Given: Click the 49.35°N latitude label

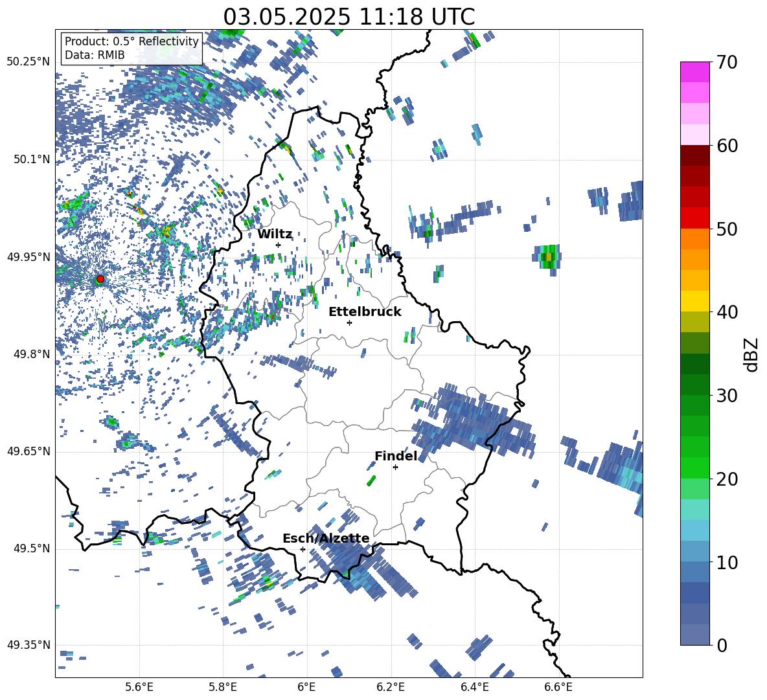Looking at the screenshot, I should click(29, 645).
